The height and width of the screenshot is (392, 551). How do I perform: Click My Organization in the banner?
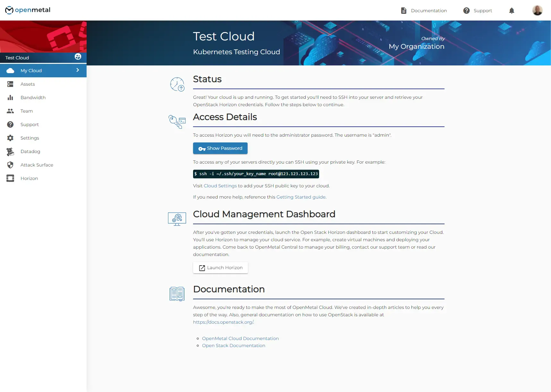click(416, 47)
